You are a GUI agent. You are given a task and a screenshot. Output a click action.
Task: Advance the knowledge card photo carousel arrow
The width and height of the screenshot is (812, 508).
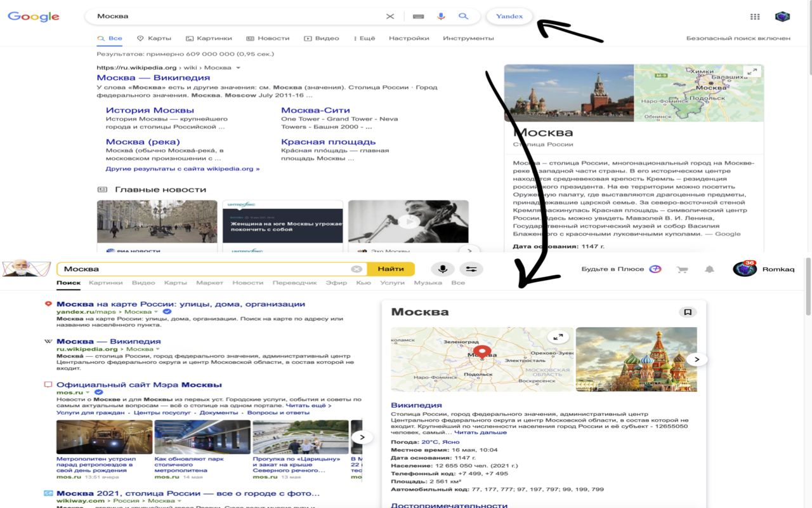click(696, 359)
